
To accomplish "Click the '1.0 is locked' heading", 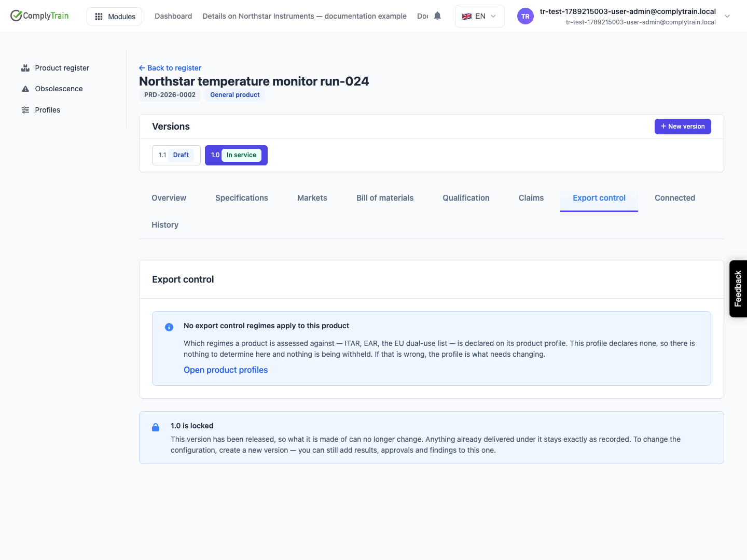I will (x=192, y=426).
